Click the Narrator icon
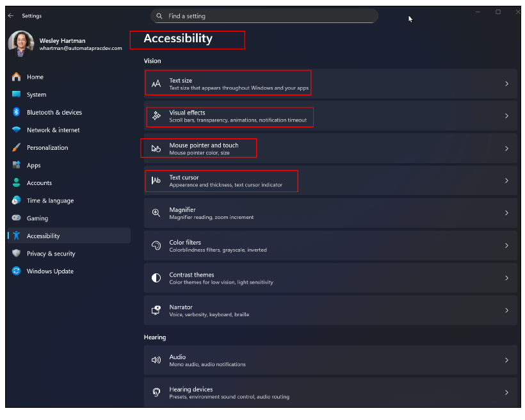The width and height of the screenshot is (525, 420). (156, 311)
